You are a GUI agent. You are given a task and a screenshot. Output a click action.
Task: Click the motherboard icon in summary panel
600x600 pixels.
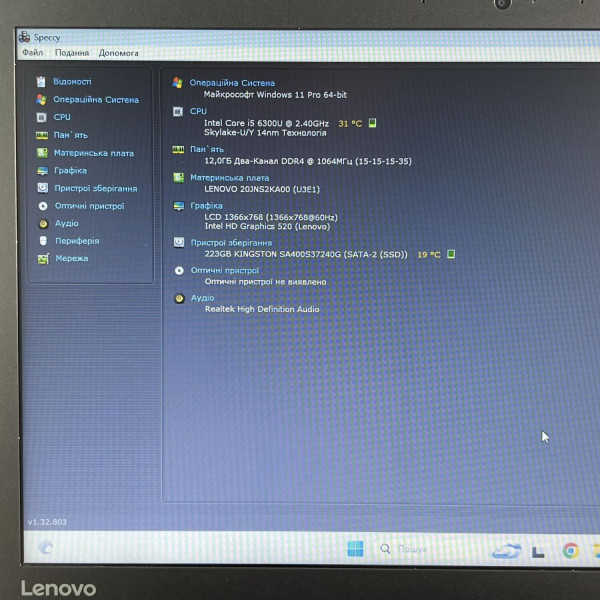point(178,178)
